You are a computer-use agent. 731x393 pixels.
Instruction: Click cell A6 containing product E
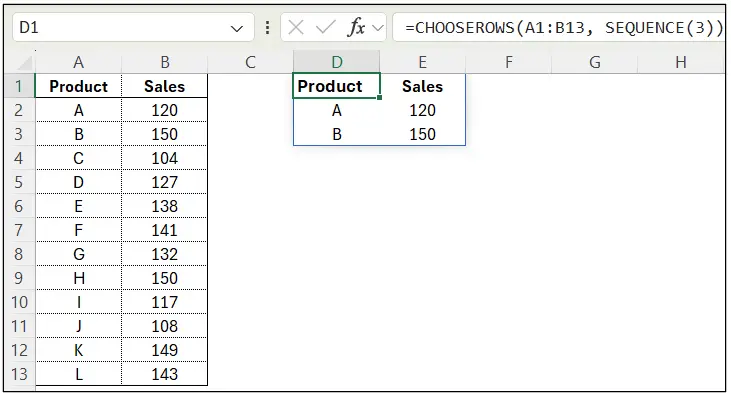tap(78, 206)
